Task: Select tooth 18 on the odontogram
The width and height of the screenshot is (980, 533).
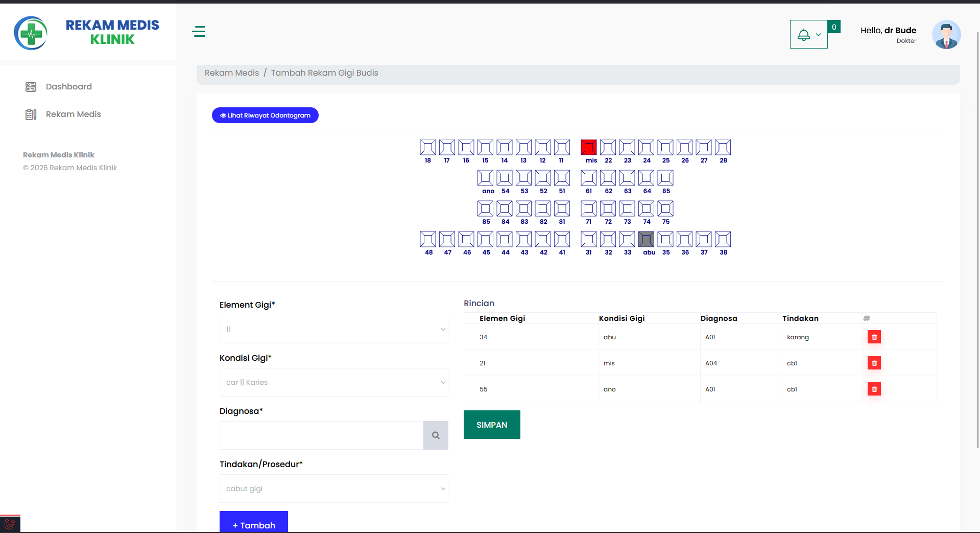Action: (428, 147)
